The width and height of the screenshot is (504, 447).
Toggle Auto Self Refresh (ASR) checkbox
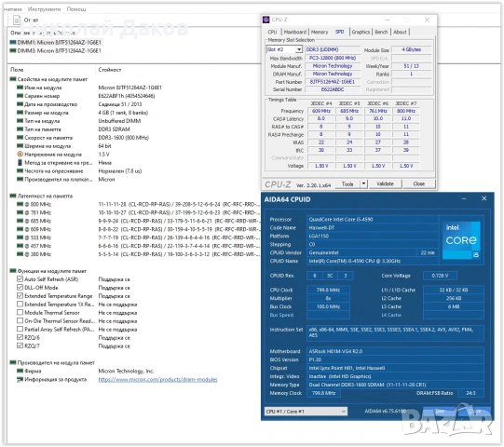point(20,279)
